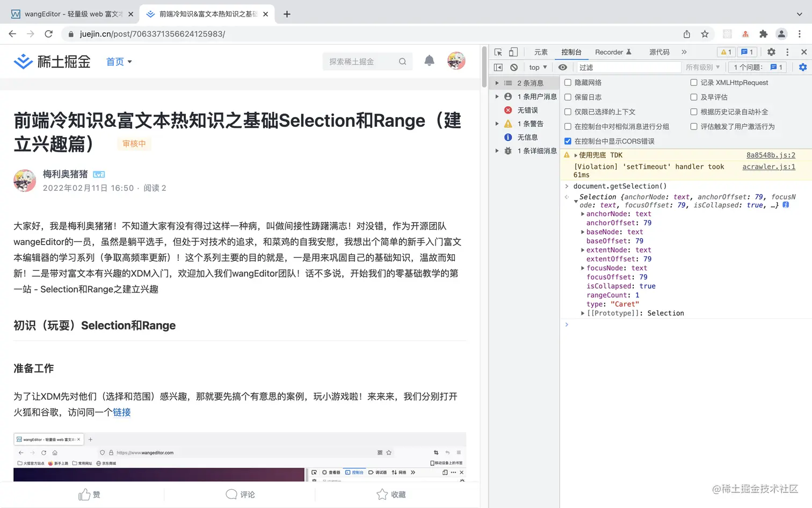Viewport: 812px width, 508px height.
Task: Click the 链接 hyperlink in article
Action: pyautogui.click(x=121, y=412)
